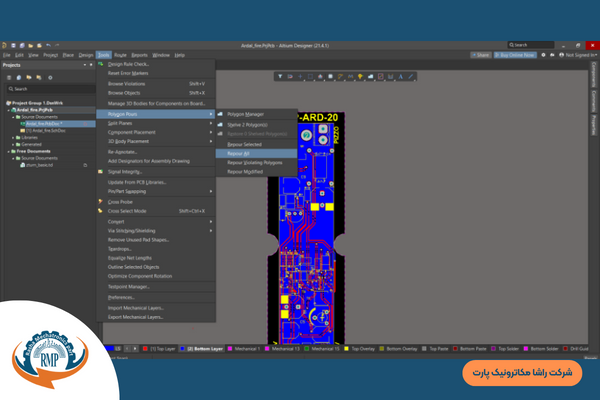This screenshot has width=600, height=400.
Task: Open the Route menu in menu bar
Action: pos(120,55)
